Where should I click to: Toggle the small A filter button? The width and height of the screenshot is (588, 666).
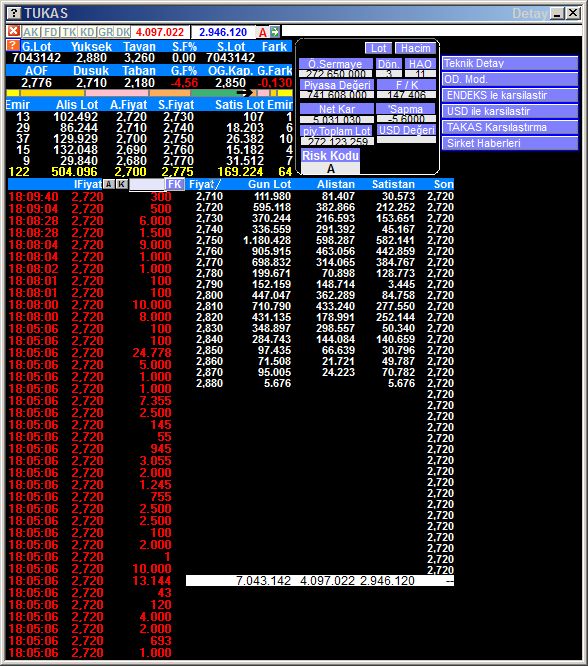click(109, 184)
